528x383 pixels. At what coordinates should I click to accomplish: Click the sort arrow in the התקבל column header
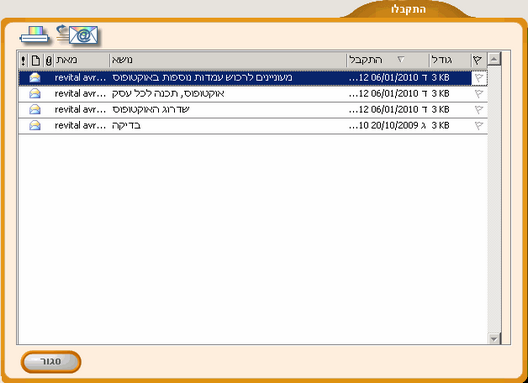[400, 60]
